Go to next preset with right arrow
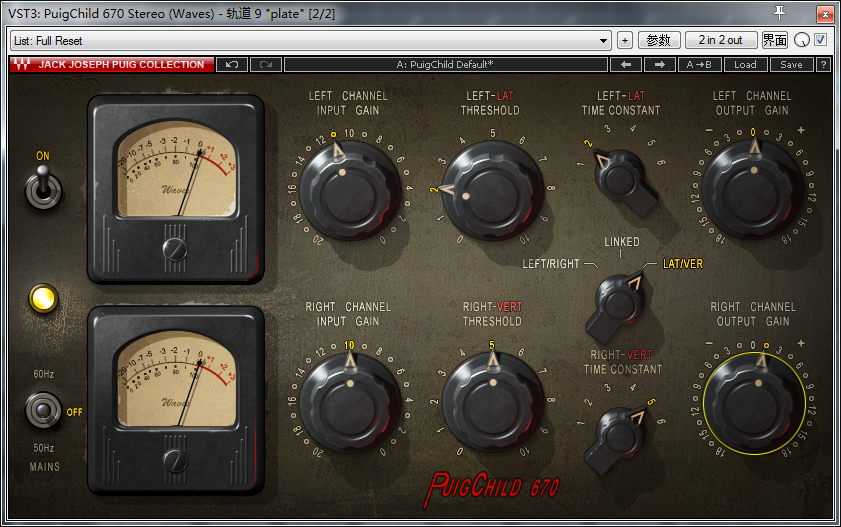 tap(660, 64)
